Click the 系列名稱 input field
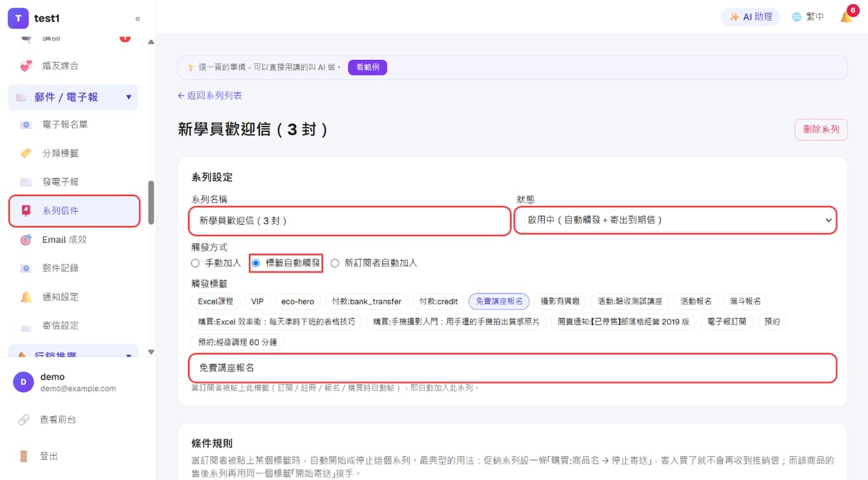 (x=350, y=221)
